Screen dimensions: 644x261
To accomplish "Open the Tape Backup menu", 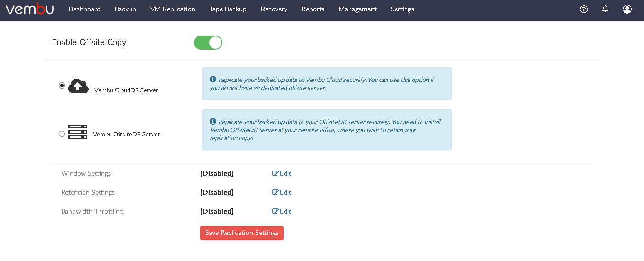I will point(228,9).
